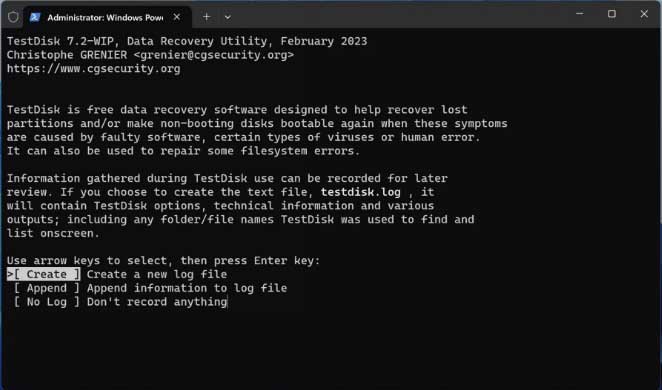Close the terminal window

click(x=644, y=14)
